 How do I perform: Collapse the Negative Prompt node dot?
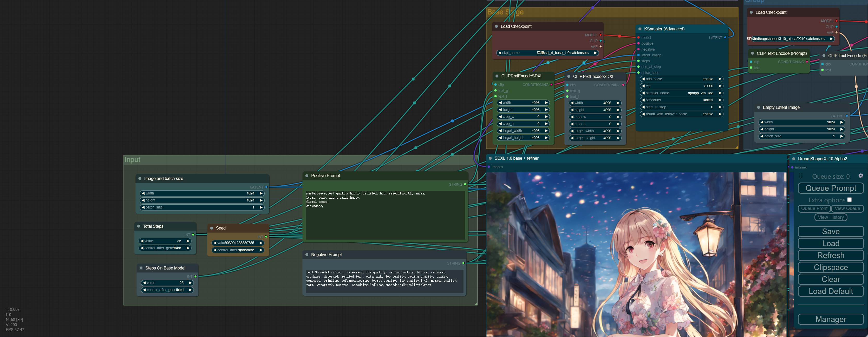click(307, 254)
